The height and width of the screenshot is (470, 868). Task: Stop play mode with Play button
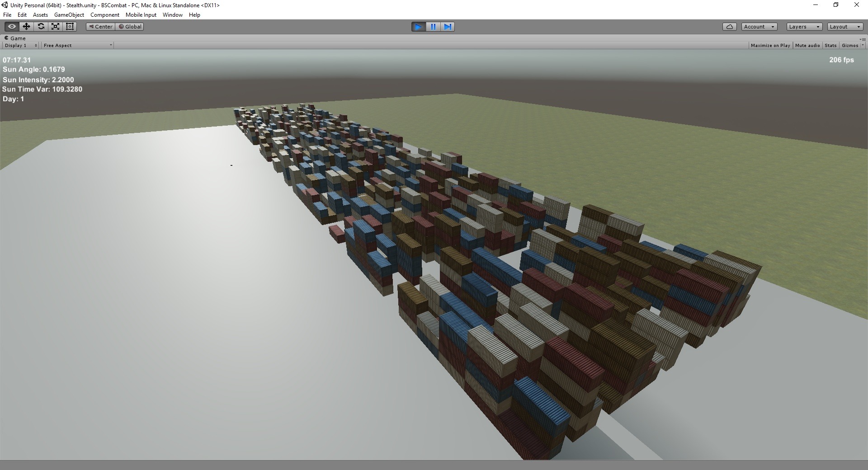418,27
